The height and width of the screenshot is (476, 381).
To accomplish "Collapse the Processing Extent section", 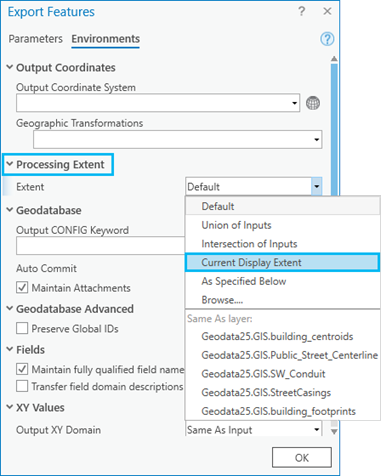I will pos(10,164).
